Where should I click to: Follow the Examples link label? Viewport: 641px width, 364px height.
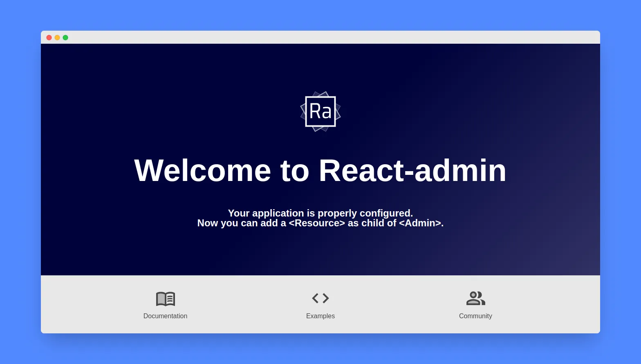(320, 316)
